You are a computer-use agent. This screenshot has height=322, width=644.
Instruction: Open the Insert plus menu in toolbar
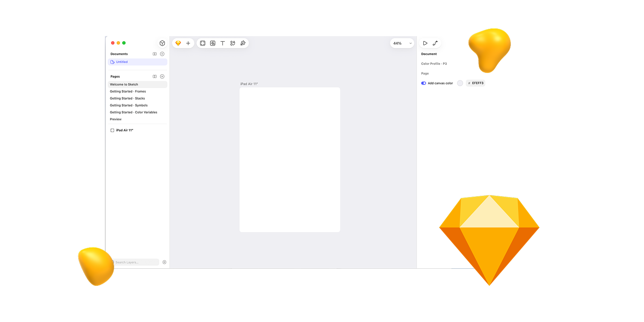tap(188, 43)
